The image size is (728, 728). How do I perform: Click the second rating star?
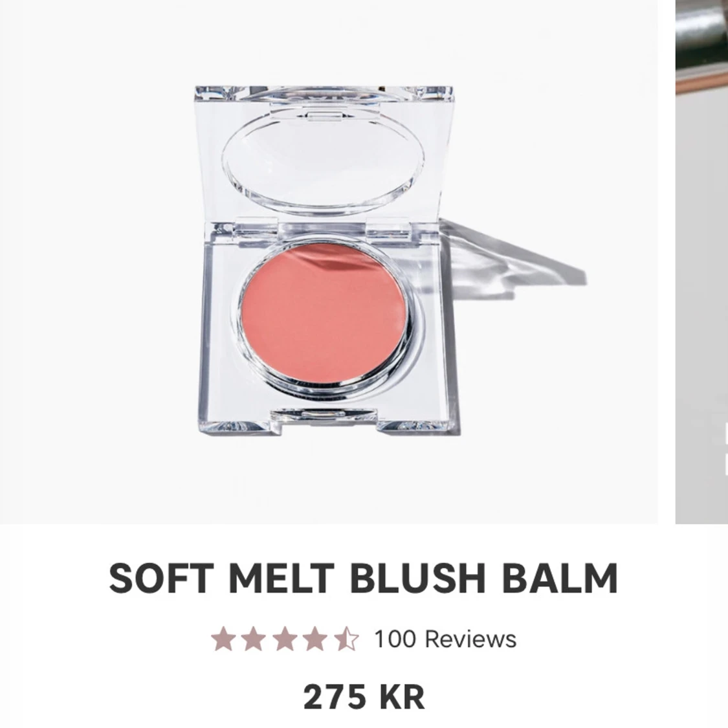click(254, 639)
